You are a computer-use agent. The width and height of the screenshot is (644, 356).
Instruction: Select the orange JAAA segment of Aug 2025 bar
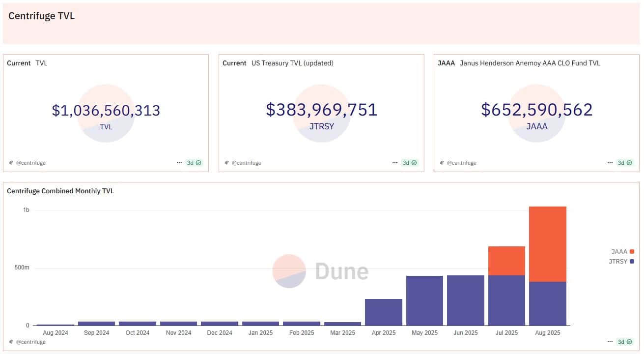[547, 244]
